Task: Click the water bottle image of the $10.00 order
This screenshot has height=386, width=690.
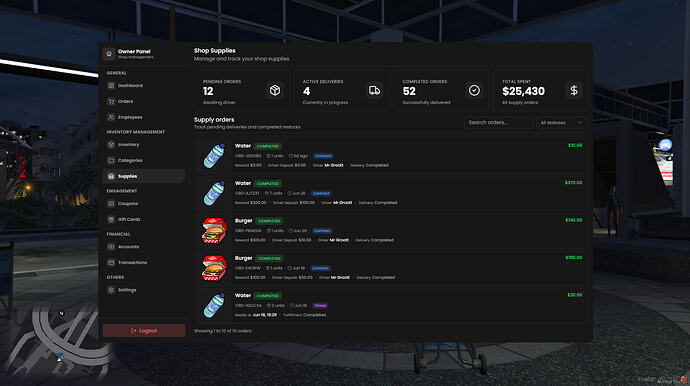Action: coord(214,155)
